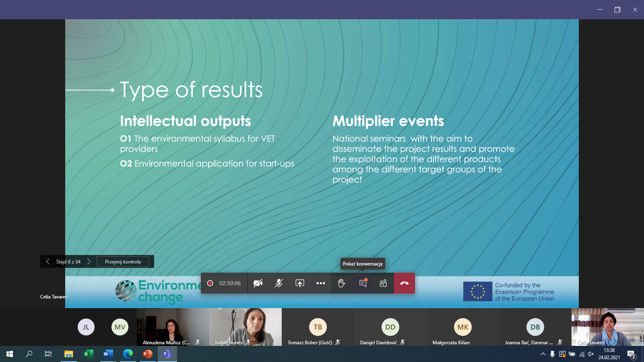Image resolution: width=644 pixels, height=362 pixels.
Task: Go back to previous slide
Action: click(x=48, y=261)
